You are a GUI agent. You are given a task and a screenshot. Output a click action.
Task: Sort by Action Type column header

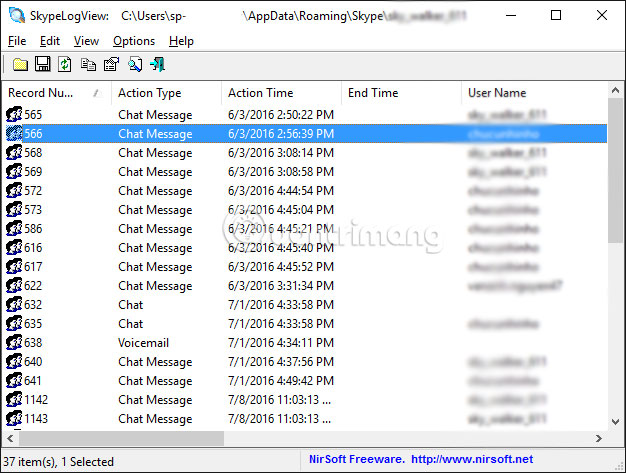(166, 93)
